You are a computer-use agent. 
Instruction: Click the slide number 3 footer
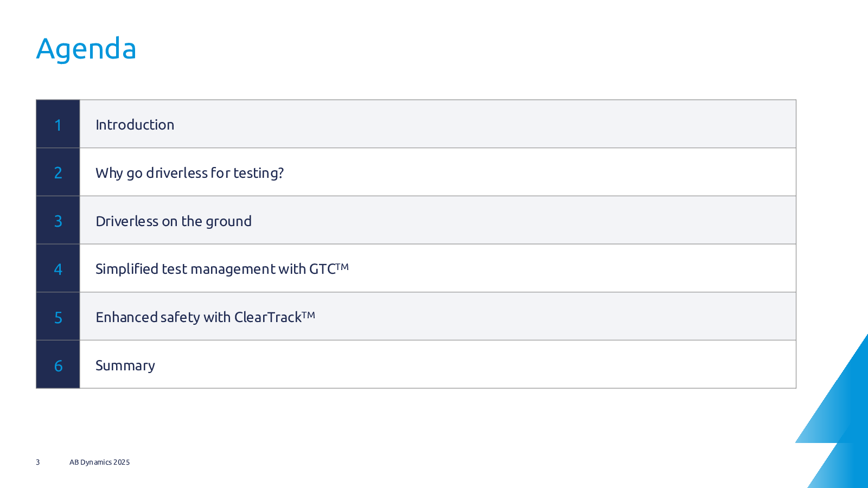38,463
